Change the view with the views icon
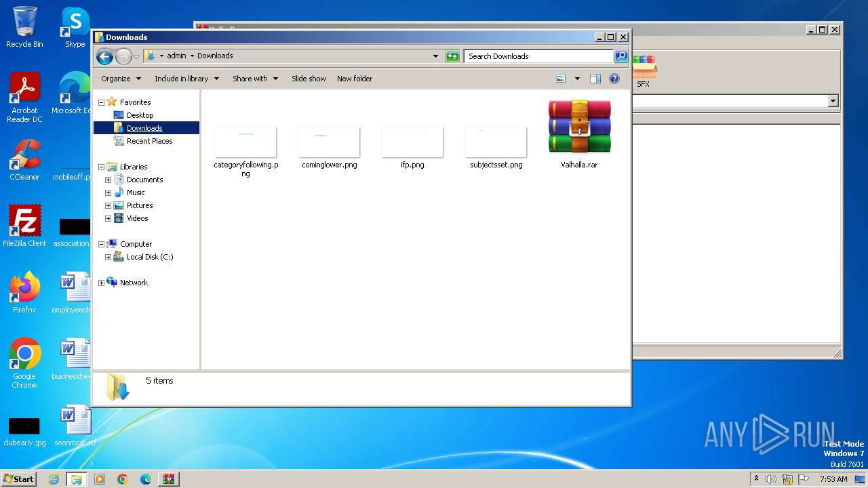 [561, 79]
